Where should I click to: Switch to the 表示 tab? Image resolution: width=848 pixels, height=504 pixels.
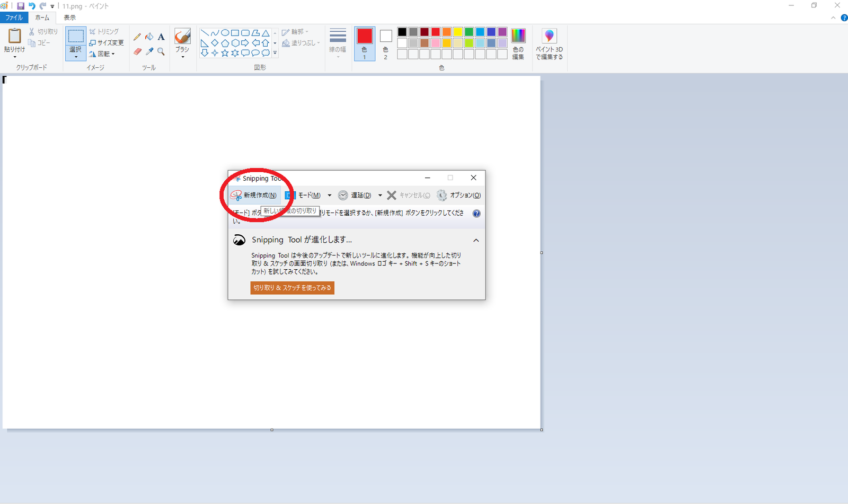(69, 17)
